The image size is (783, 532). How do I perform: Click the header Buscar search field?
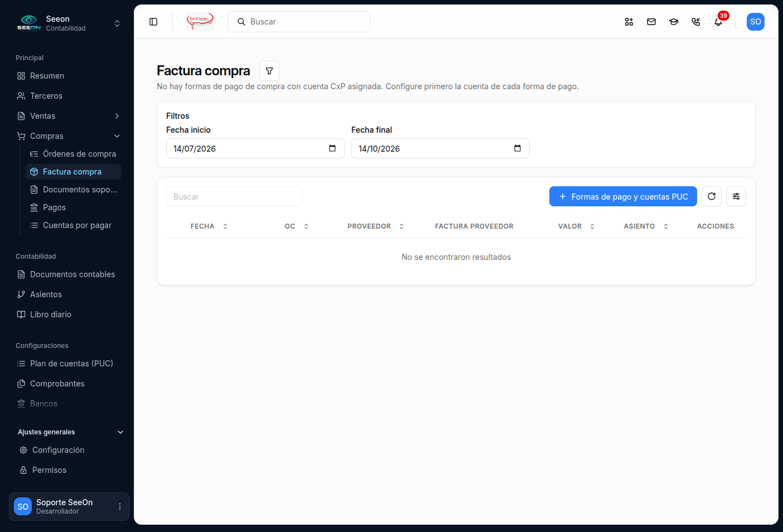(x=299, y=22)
